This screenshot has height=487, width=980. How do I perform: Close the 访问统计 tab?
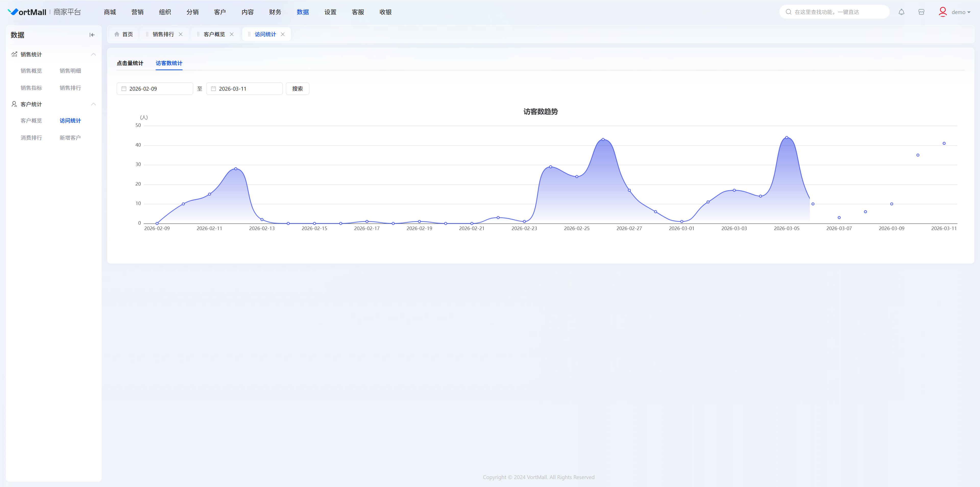tap(283, 34)
